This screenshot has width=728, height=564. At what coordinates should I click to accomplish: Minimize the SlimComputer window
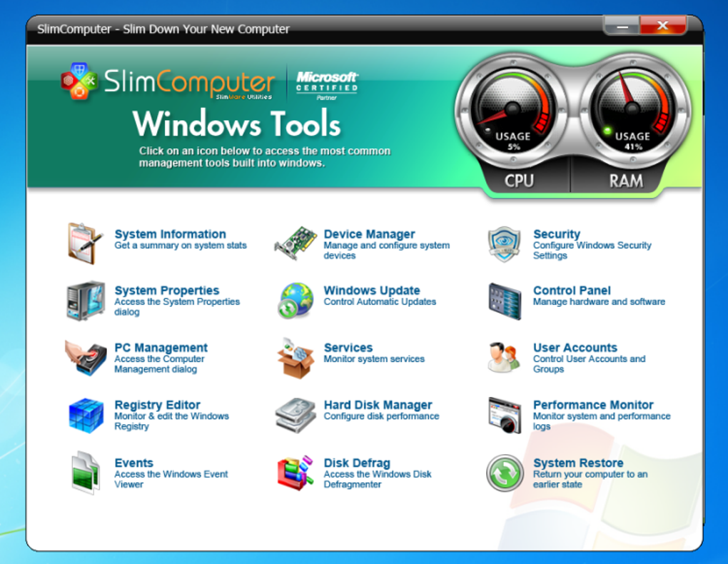point(622,26)
